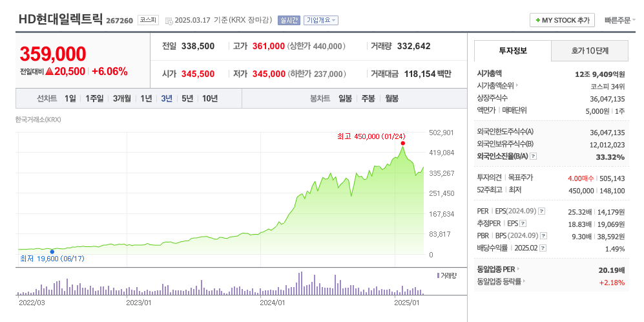Click the 시가 345,500 value
This screenshot has width=644, height=322.
[x=198, y=74]
